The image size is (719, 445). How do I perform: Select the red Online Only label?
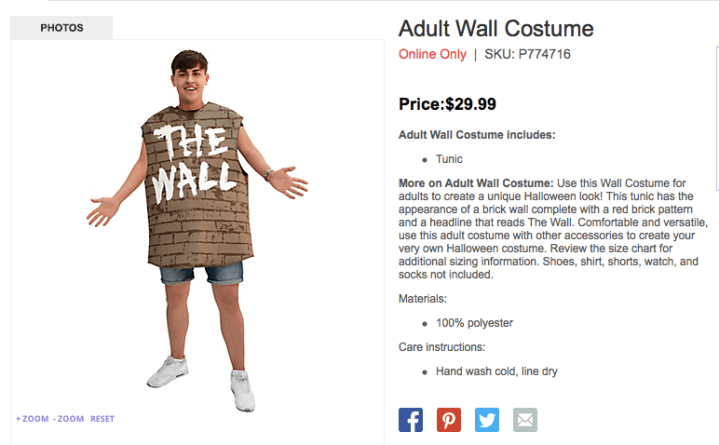coord(432,54)
